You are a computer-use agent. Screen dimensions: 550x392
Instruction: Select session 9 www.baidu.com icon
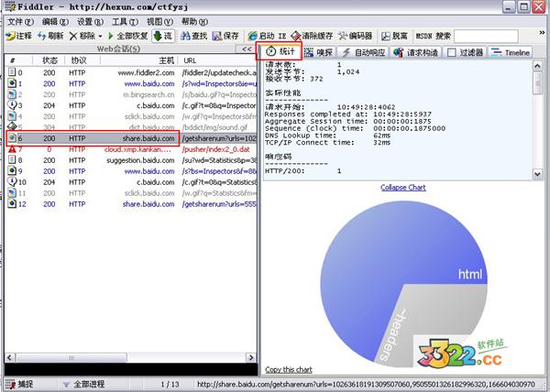(12, 171)
